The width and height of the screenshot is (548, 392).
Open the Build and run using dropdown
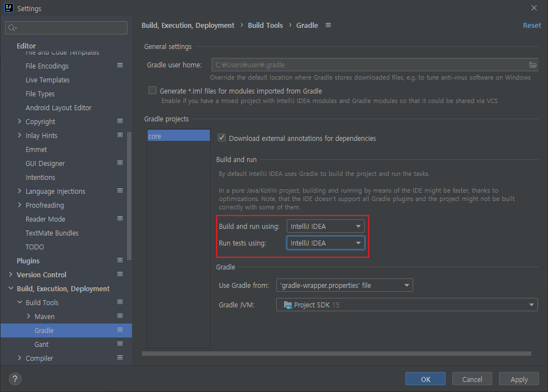click(325, 227)
